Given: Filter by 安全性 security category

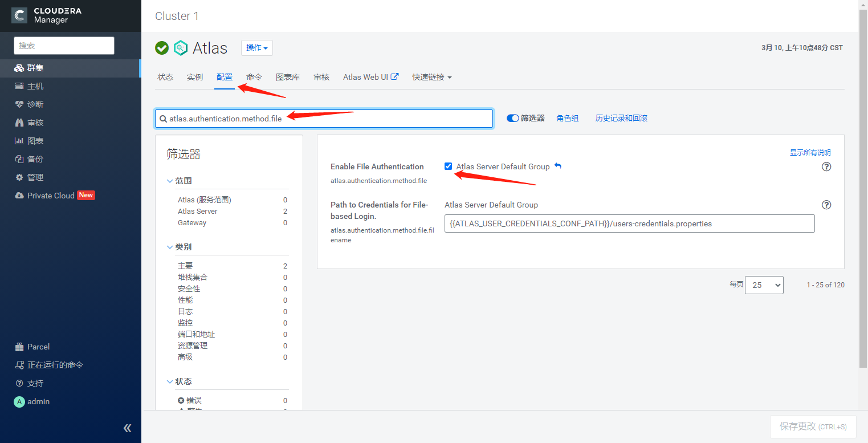Looking at the screenshot, I should click(x=189, y=289).
